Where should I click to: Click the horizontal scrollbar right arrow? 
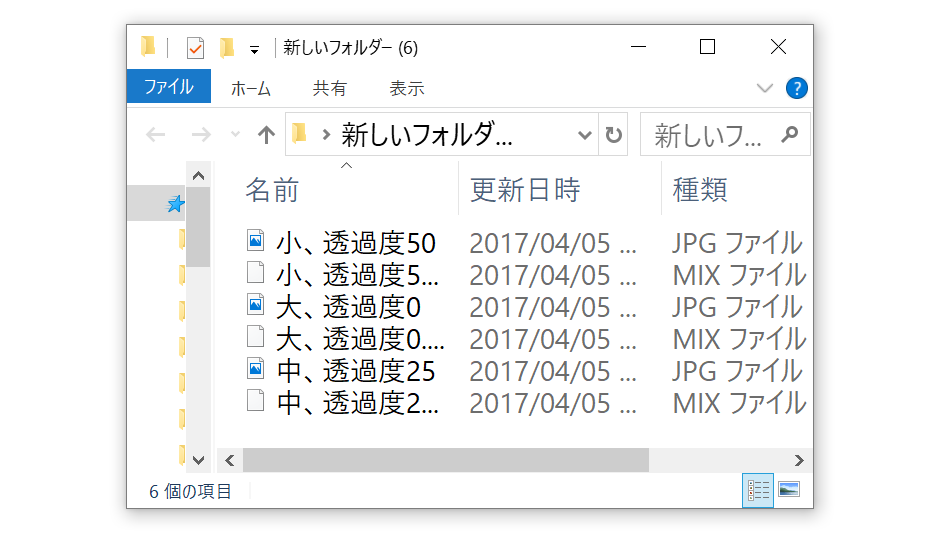pos(799,461)
